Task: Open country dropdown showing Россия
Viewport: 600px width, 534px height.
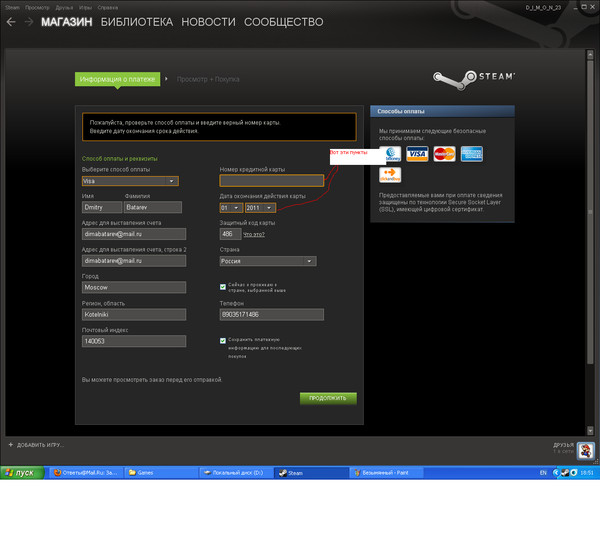Action: click(268, 261)
